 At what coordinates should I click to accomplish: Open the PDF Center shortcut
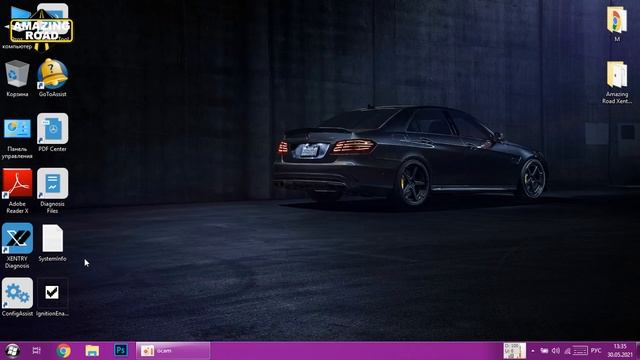point(52,133)
